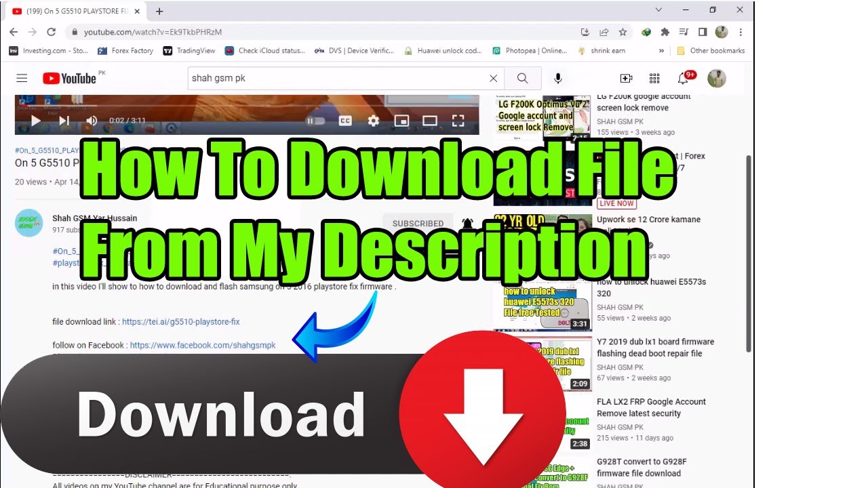Open the TradingView bookmark
The width and height of the screenshot is (868, 488).
[189, 51]
